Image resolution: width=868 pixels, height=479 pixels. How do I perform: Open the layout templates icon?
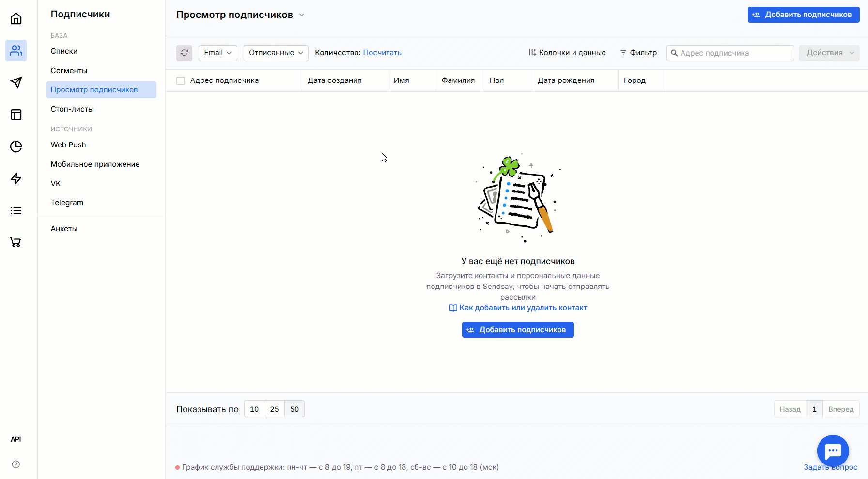pyautogui.click(x=16, y=114)
